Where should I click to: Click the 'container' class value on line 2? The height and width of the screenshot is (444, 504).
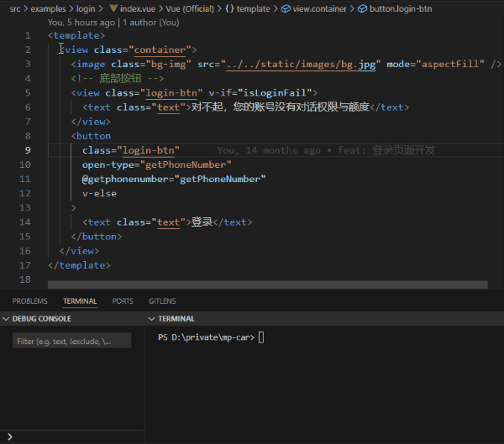click(x=160, y=50)
